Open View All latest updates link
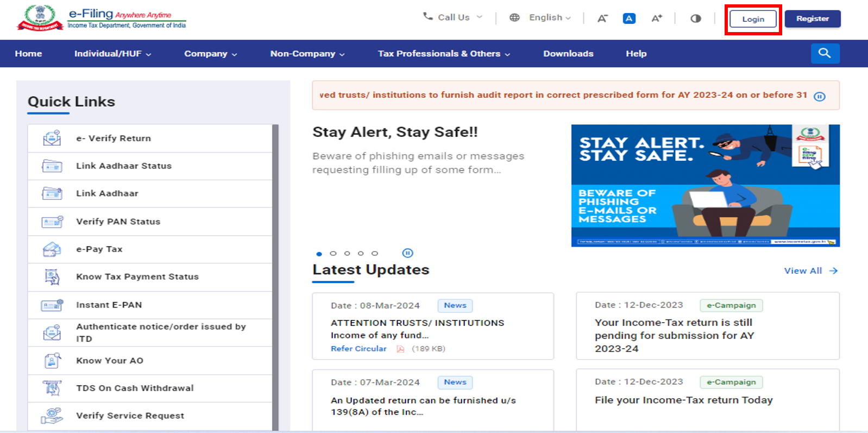Screen dimensions: 868x433 [810, 271]
